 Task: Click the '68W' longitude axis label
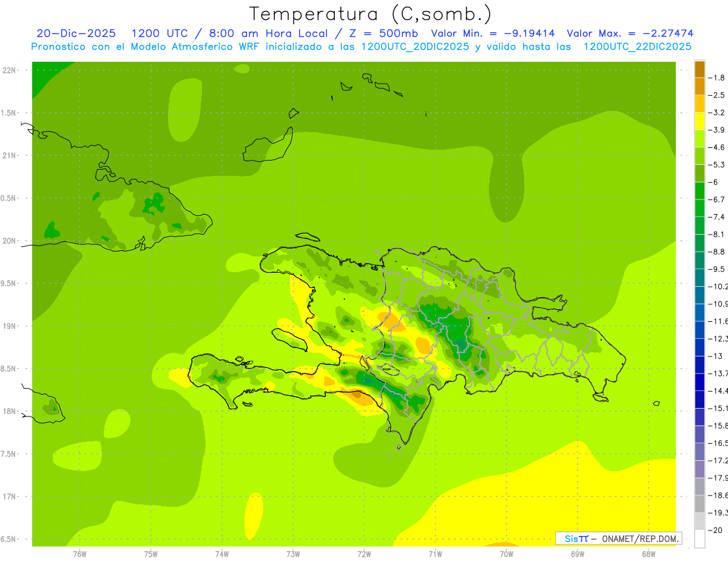(649, 554)
